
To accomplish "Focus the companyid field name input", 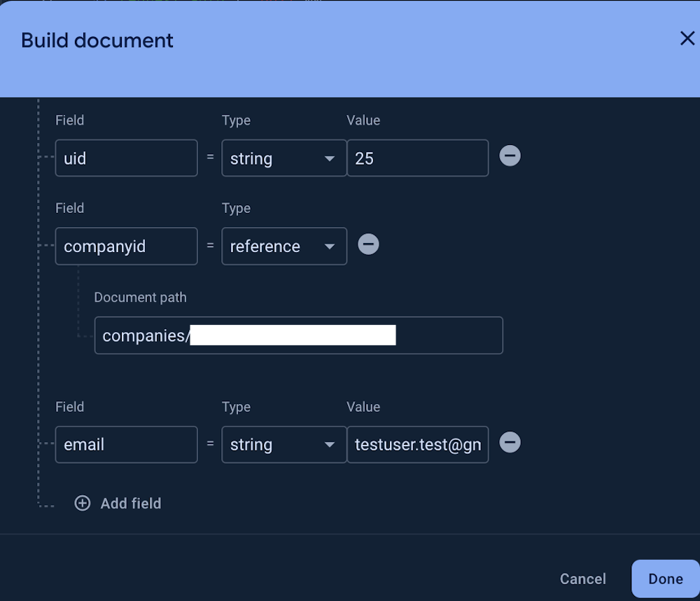I will (126, 246).
